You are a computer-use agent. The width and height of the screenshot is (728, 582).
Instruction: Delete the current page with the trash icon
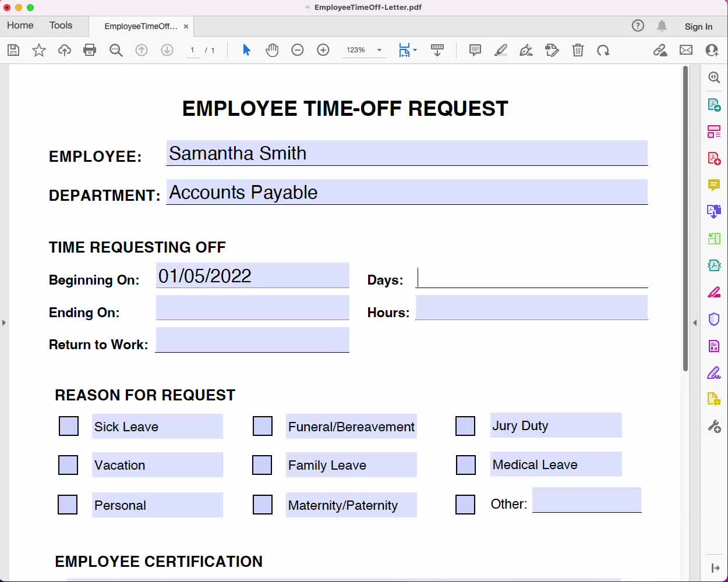pyautogui.click(x=578, y=50)
